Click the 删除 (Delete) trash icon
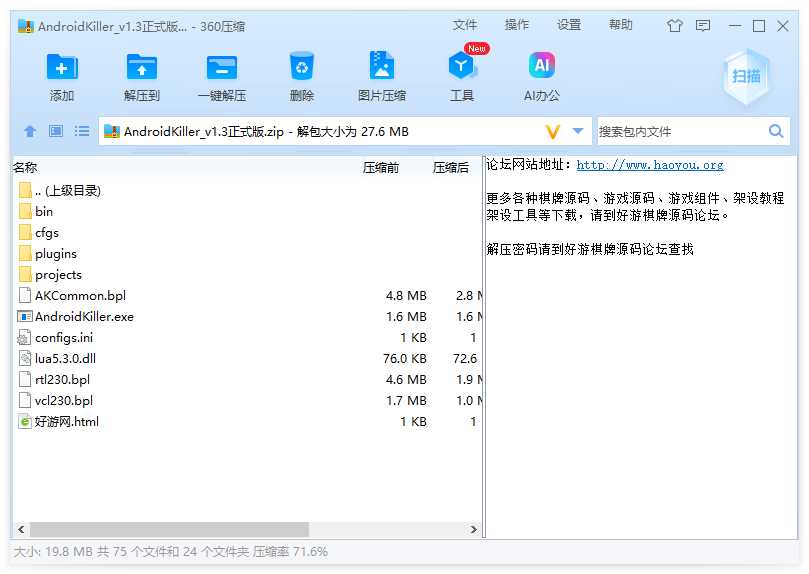The width and height of the screenshot is (809, 574). pos(302,66)
